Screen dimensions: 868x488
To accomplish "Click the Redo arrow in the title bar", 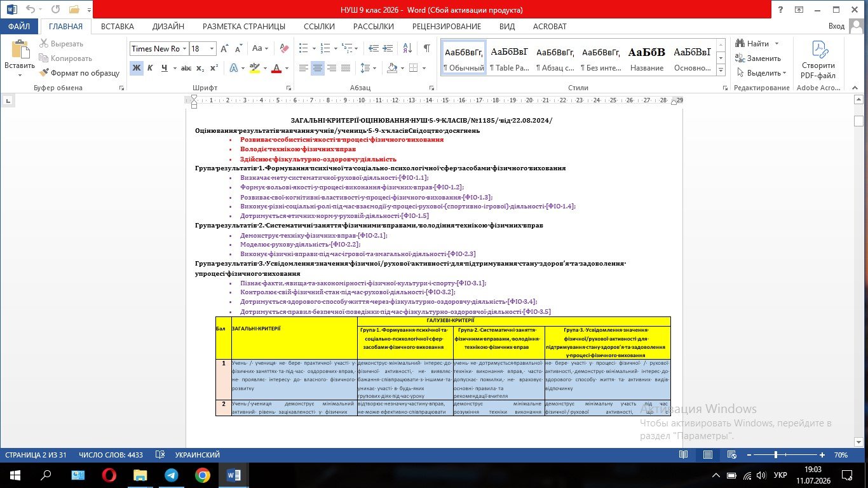I will pyautogui.click(x=55, y=10).
